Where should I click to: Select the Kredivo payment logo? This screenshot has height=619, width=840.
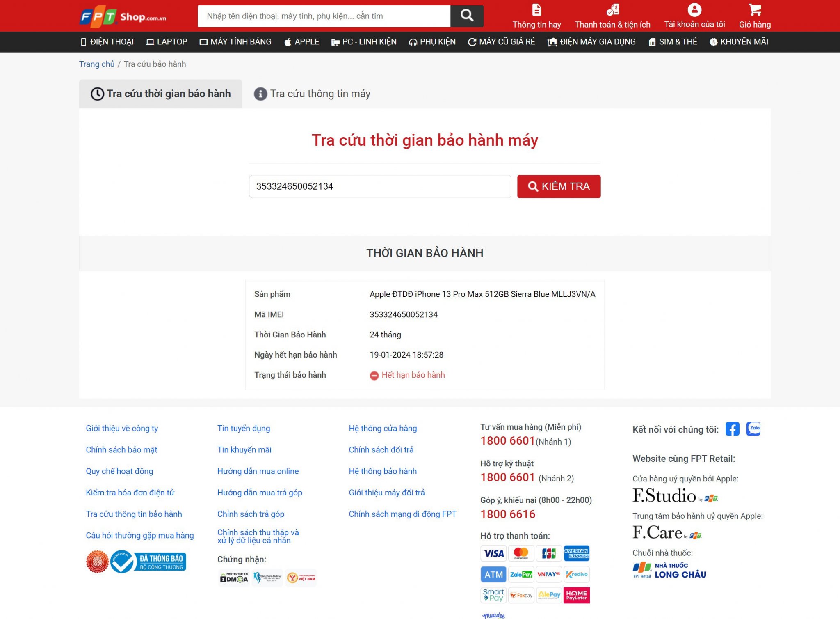click(x=576, y=574)
